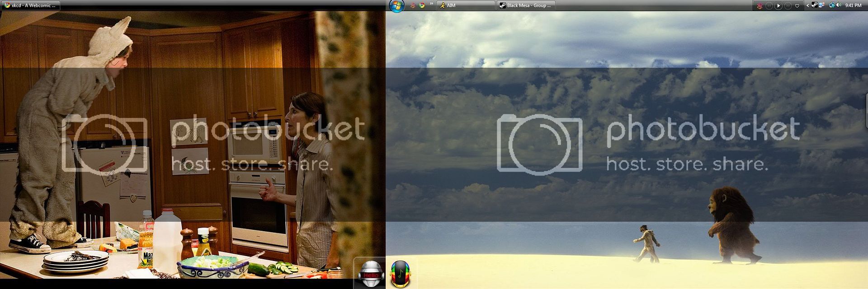868x289 pixels.
Task: Play the current track
Action: click(x=778, y=6)
